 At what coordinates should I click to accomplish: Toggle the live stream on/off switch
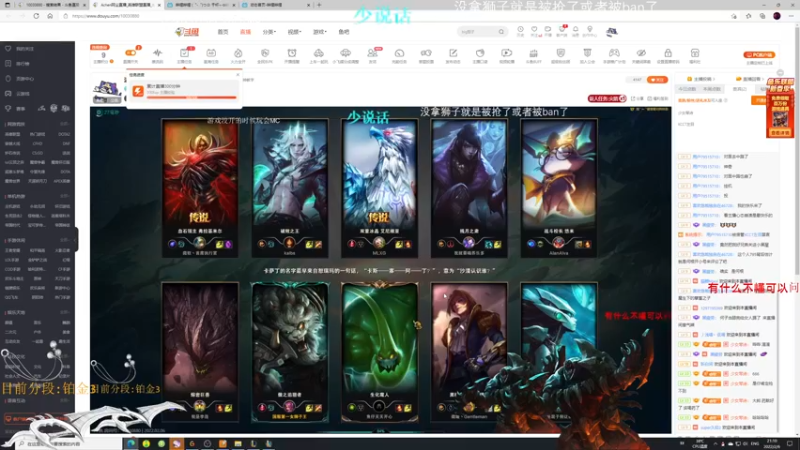pyautogui.click(x=131, y=53)
